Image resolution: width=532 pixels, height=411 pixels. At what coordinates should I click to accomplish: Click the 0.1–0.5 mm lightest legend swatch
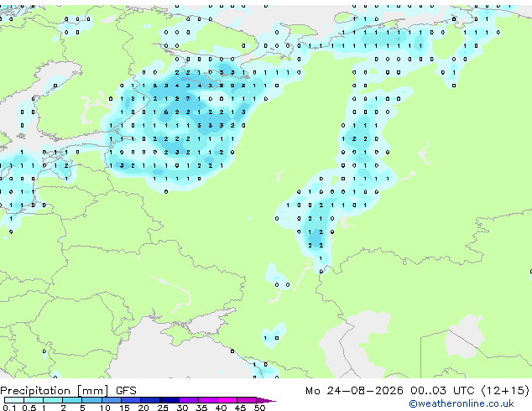tap(14, 400)
